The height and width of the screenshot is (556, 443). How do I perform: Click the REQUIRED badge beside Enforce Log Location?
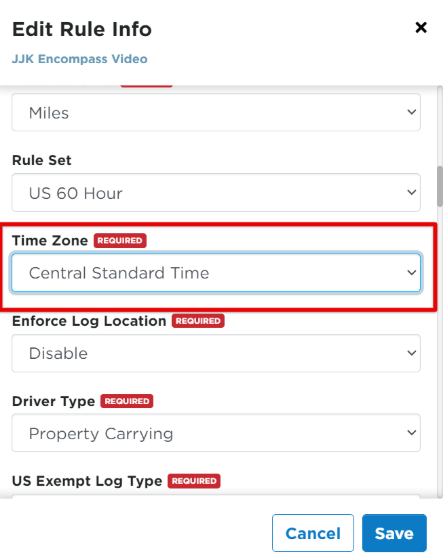tap(198, 321)
